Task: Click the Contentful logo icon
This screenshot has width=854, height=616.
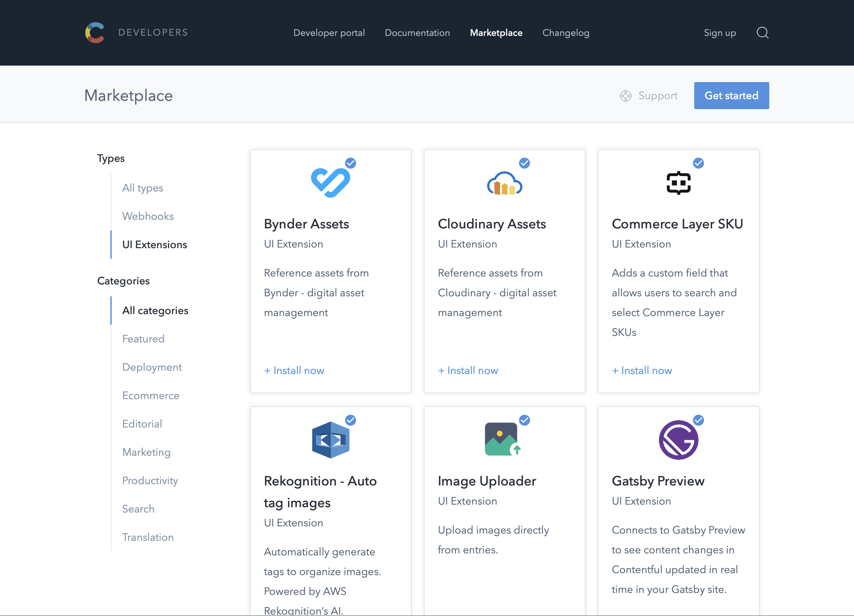Action: coord(95,33)
